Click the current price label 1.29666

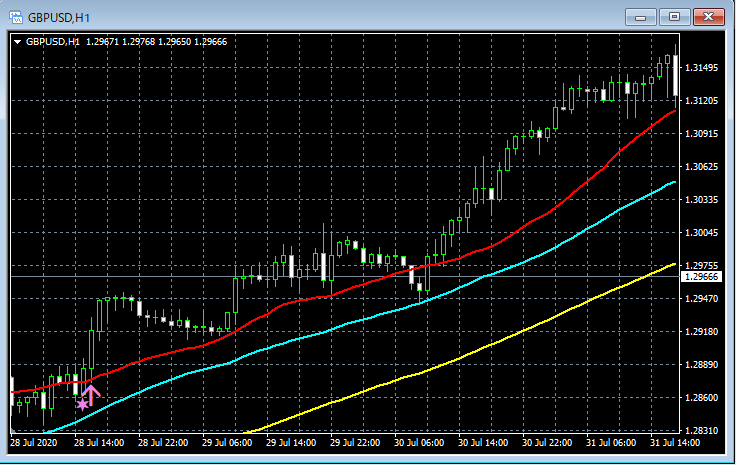[701, 277]
